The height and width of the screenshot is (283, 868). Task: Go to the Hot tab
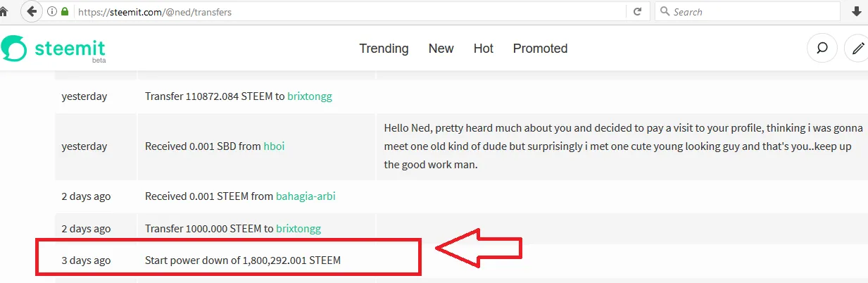click(483, 49)
